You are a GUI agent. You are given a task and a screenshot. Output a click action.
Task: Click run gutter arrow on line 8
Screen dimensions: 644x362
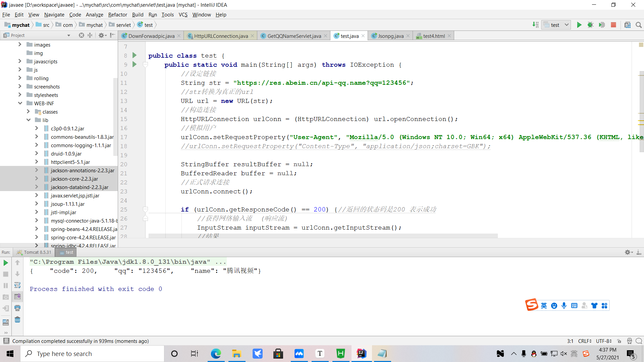[x=135, y=55]
